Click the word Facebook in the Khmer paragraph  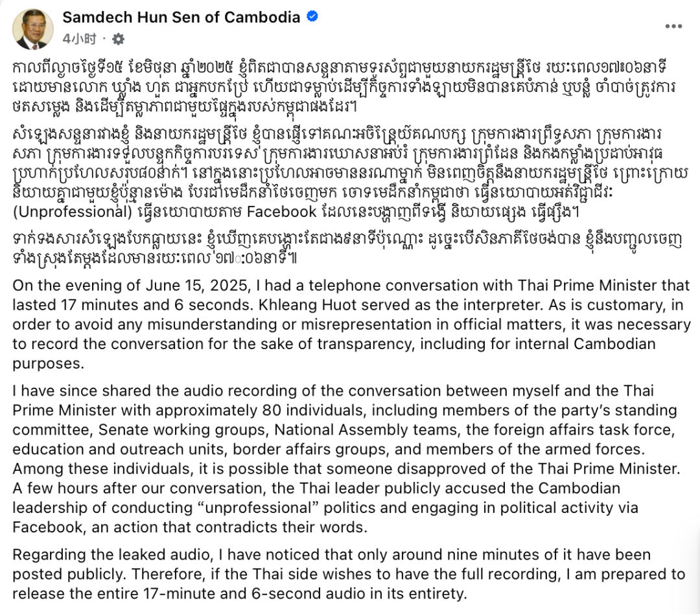[282, 212]
